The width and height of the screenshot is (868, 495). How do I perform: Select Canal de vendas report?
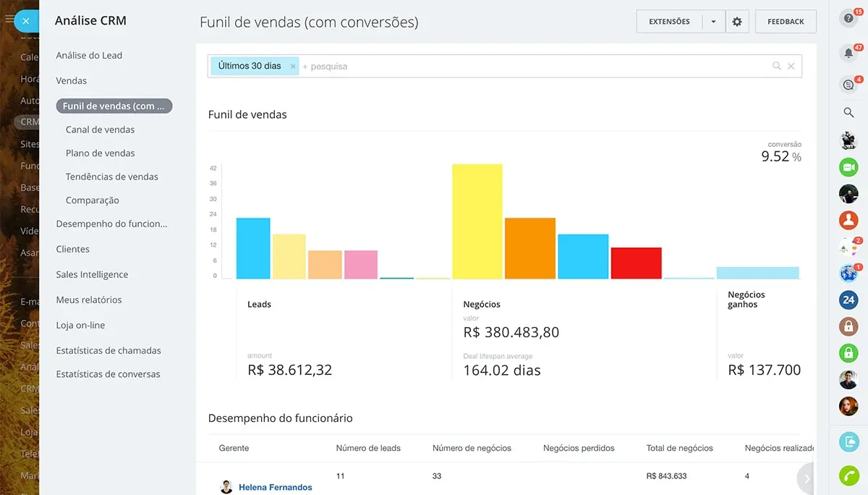tap(100, 130)
